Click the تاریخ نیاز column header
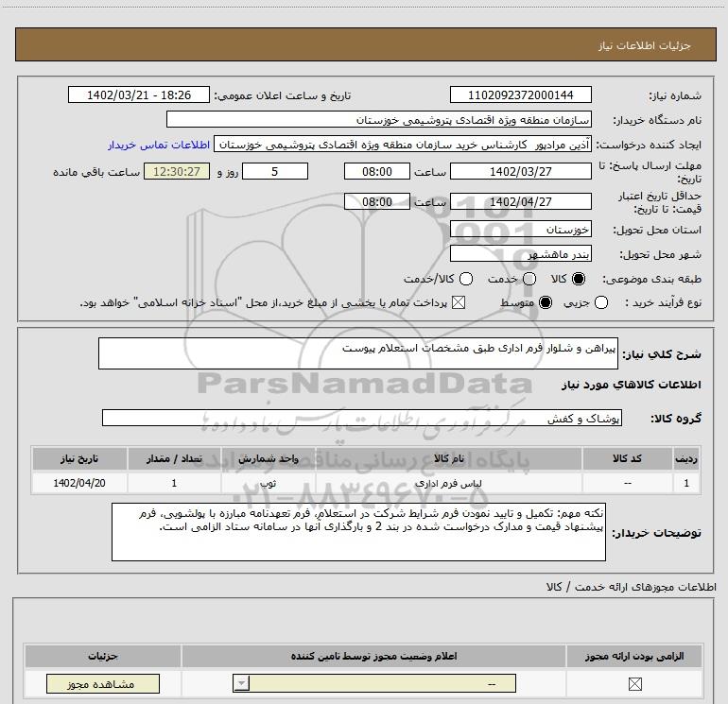 click(79, 458)
